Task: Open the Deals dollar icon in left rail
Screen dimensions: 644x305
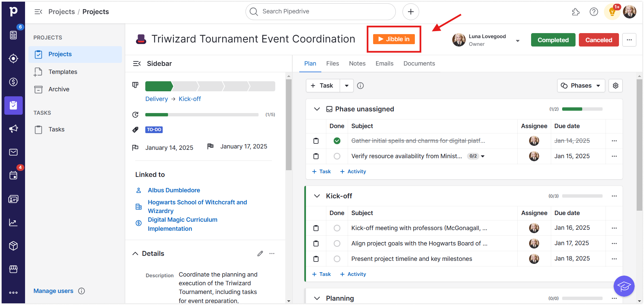Action: (x=13, y=82)
